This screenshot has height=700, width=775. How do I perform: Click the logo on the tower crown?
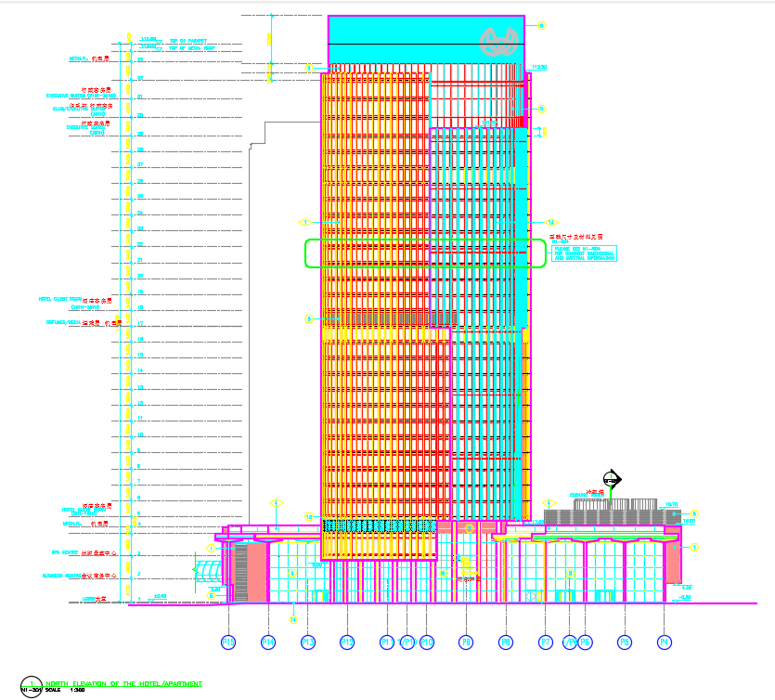pyautogui.click(x=499, y=41)
